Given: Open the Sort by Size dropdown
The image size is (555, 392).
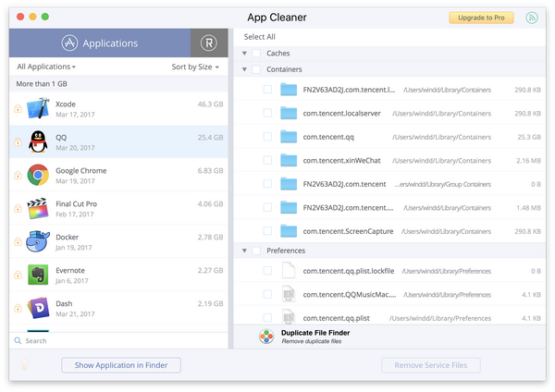Looking at the screenshot, I should 195,67.
